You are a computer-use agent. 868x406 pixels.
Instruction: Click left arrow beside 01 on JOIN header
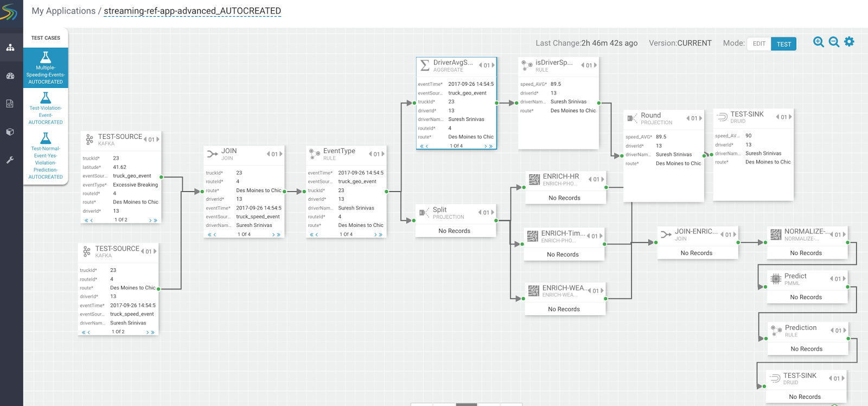coord(268,154)
